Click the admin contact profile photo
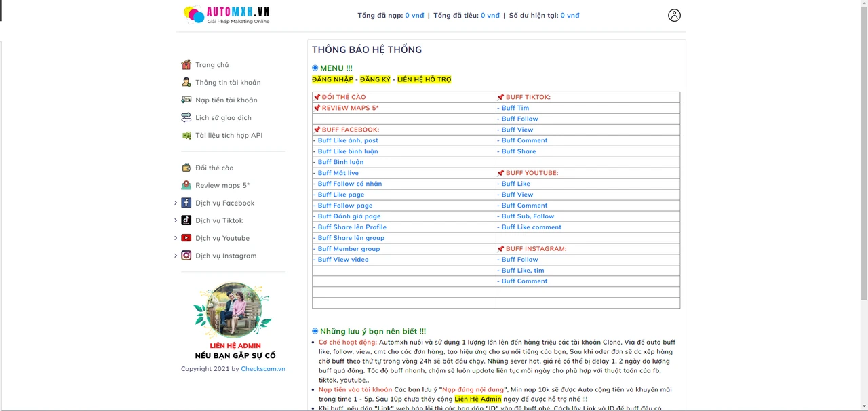 233,310
